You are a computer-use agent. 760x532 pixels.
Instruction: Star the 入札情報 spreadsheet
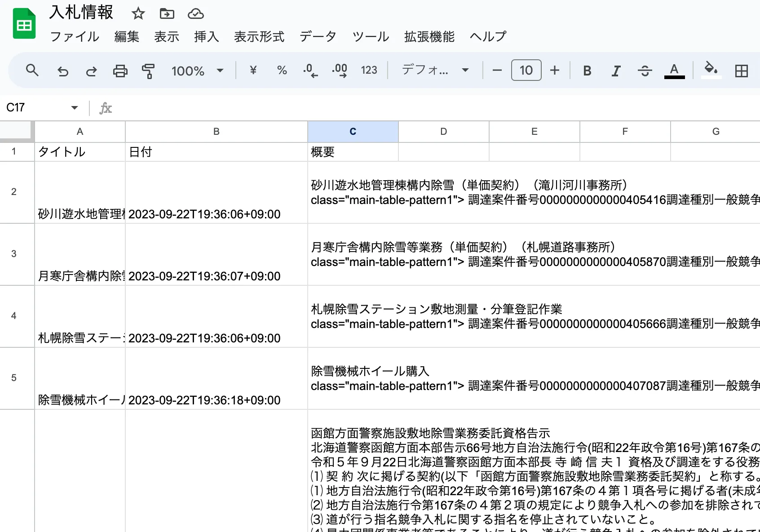point(138,14)
